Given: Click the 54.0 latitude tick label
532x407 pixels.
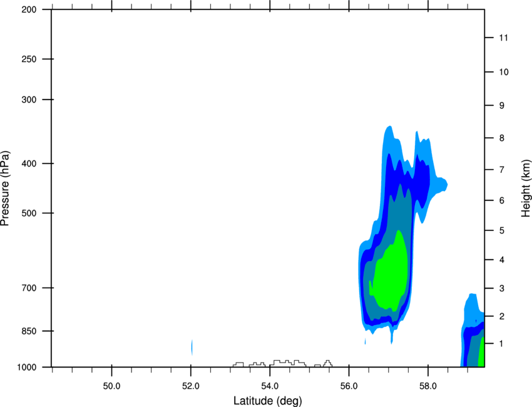Looking at the screenshot, I should (x=270, y=386).
